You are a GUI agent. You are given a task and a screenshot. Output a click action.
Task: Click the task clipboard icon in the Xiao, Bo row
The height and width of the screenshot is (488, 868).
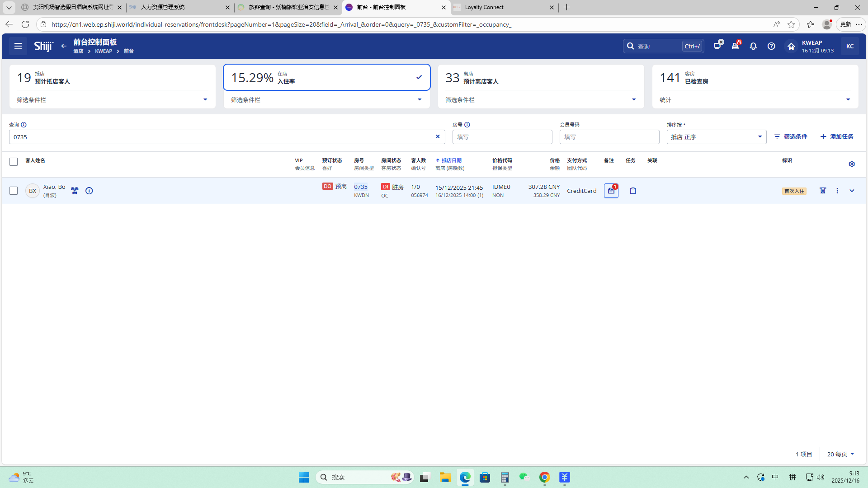coord(633,191)
